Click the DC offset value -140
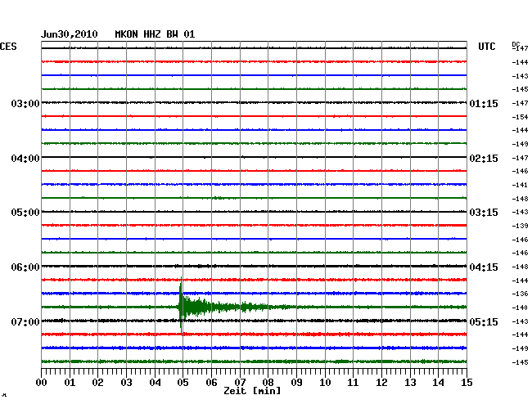 [520, 307]
